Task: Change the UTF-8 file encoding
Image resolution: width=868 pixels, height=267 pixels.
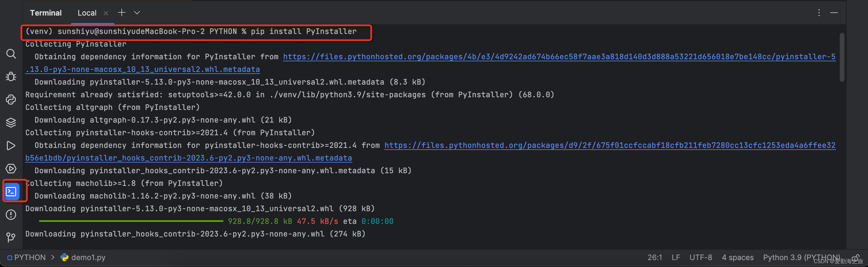Action: (701, 257)
